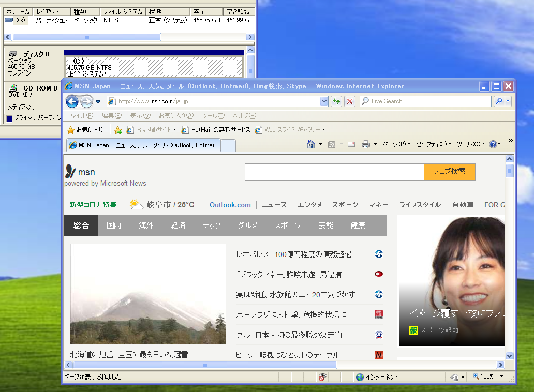Click the read mail icon
This screenshot has height=392, width=534.
pos(351,145)
